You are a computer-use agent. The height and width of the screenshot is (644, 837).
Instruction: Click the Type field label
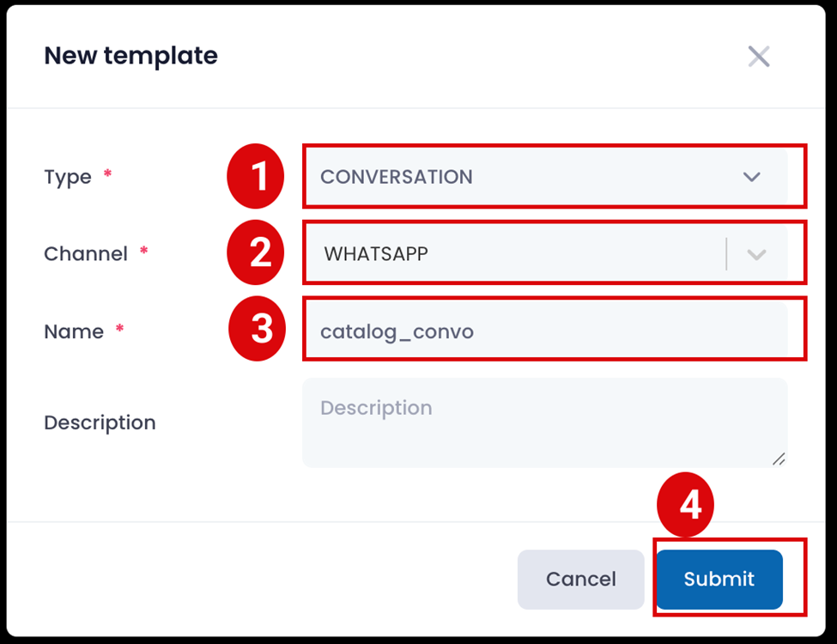coord(68,177)
